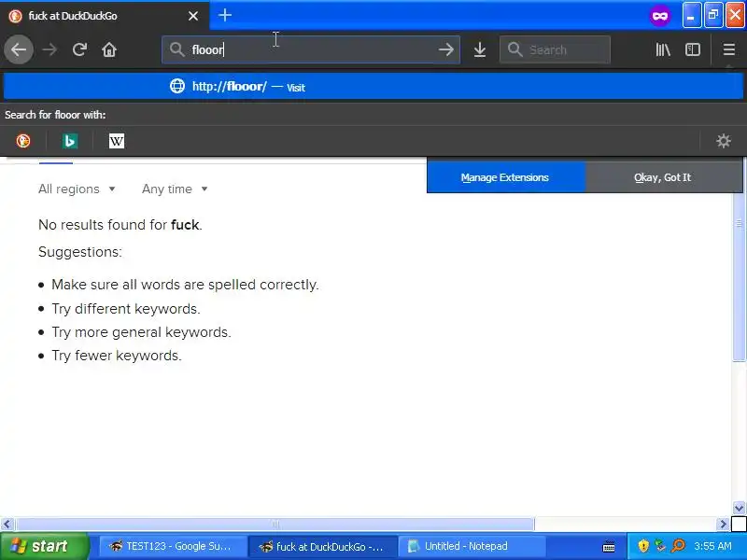Click the horizontal scrollbar thumb
Image resolution: width=747 pixels, height=560 pixels.
[x=275, y=525]
